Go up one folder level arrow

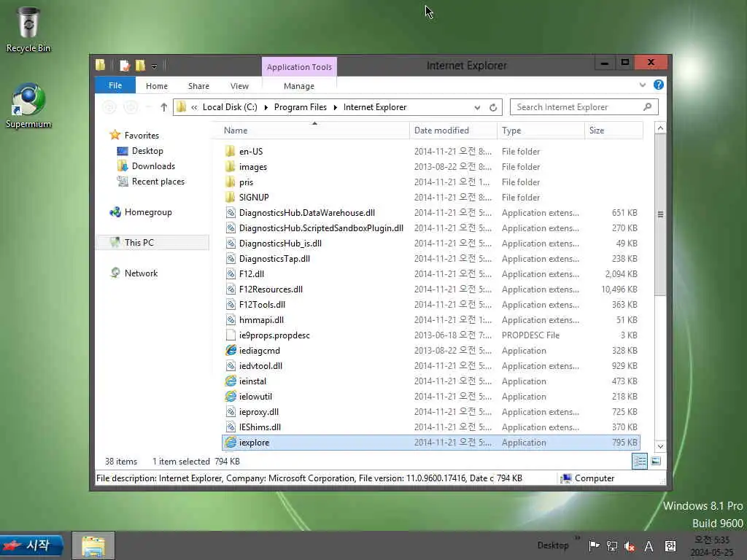(x=163, y=107)
